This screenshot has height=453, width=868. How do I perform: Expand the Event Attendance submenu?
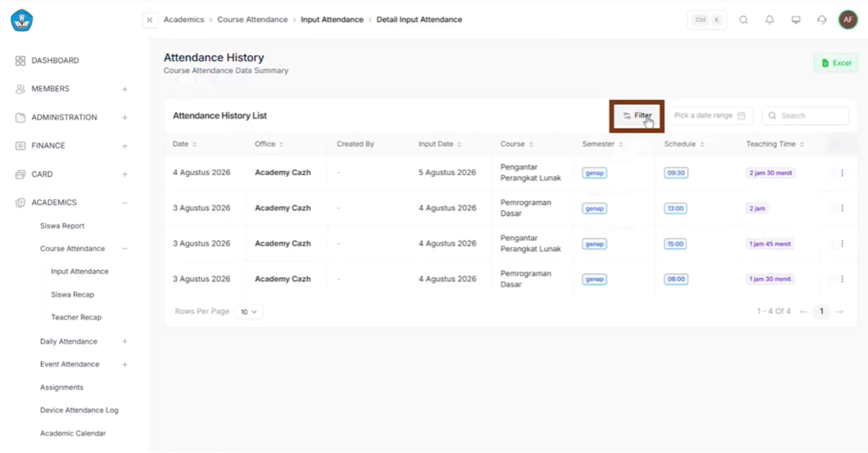pos(125,364)
